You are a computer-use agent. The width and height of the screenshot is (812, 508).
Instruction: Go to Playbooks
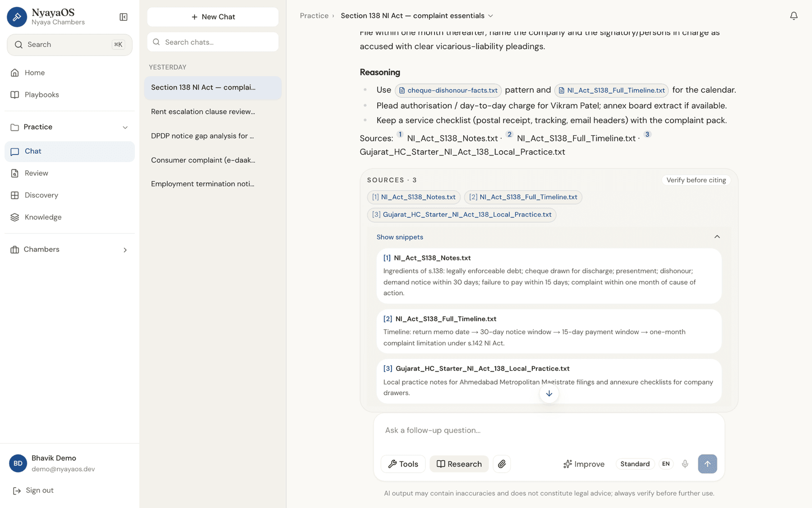click(x=69, y=95)
